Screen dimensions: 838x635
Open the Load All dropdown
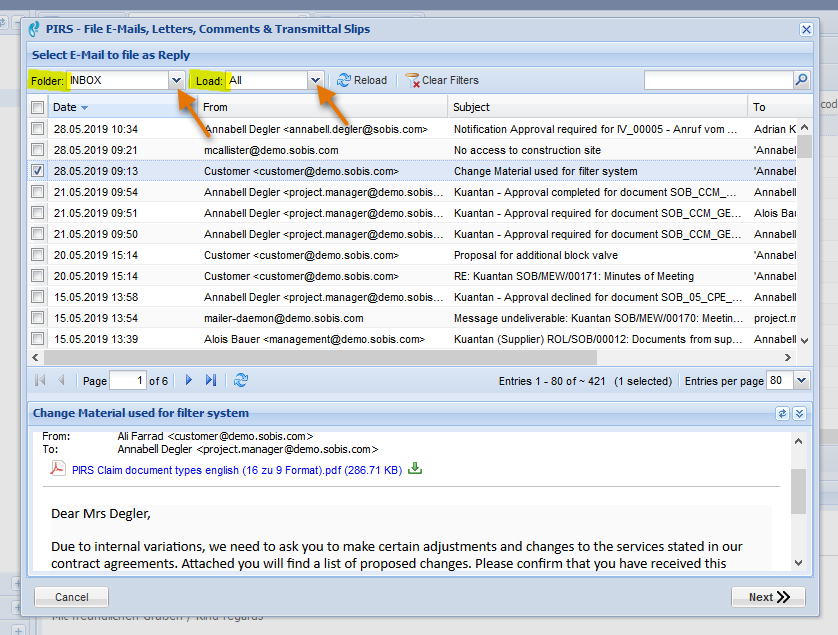(x=315, y=80)
